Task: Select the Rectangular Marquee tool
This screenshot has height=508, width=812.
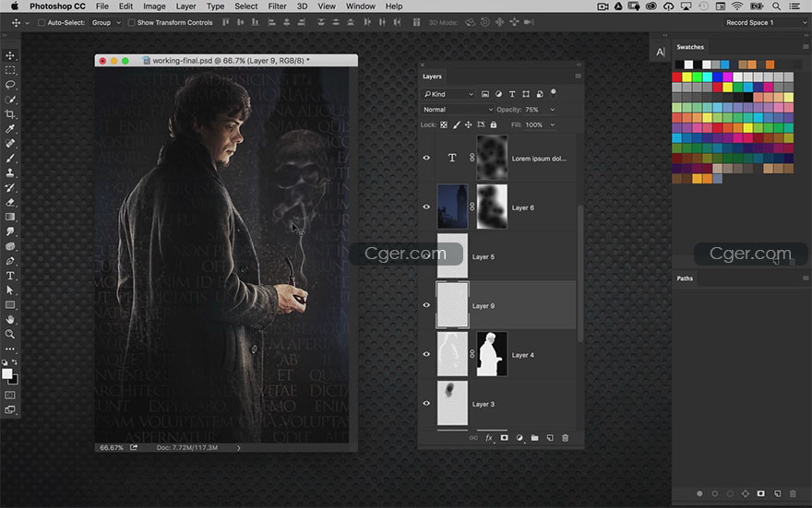Action: pyautogui.click(x=10, y=70)
